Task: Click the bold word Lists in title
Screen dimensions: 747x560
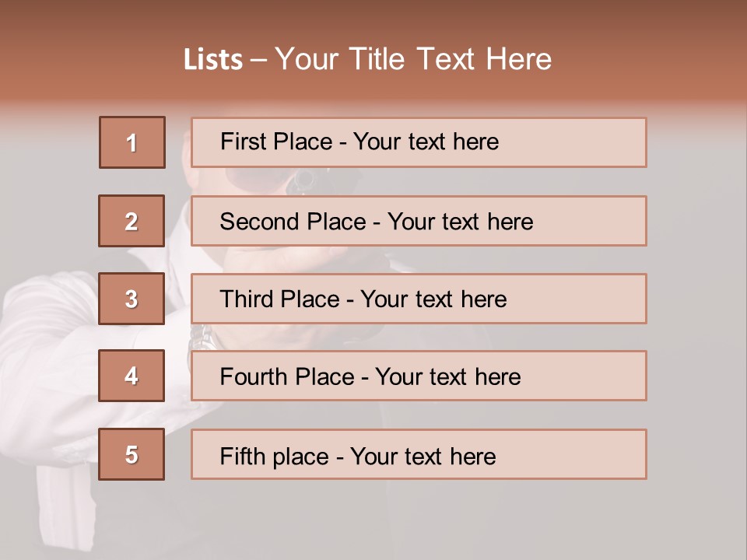Action: [213, 60]
